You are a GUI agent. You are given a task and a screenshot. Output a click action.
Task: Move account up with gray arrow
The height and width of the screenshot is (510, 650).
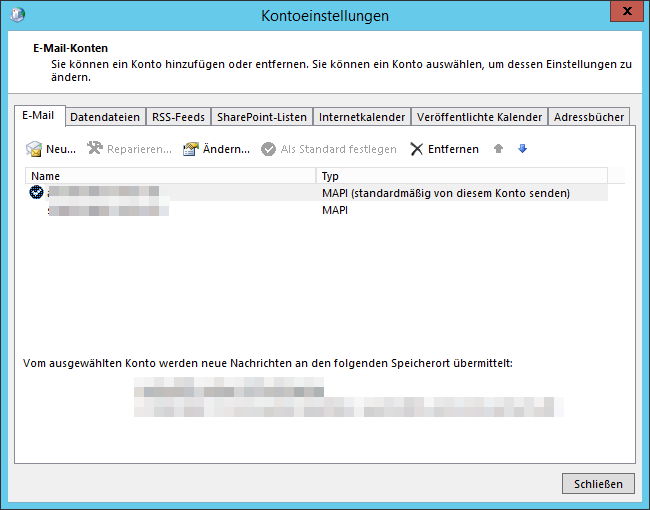pos(498,149)
